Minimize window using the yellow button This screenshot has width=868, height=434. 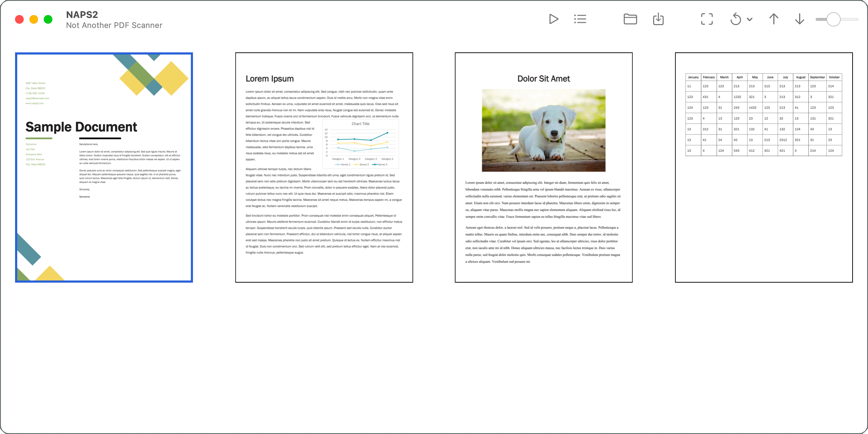(x=34, y=19)
